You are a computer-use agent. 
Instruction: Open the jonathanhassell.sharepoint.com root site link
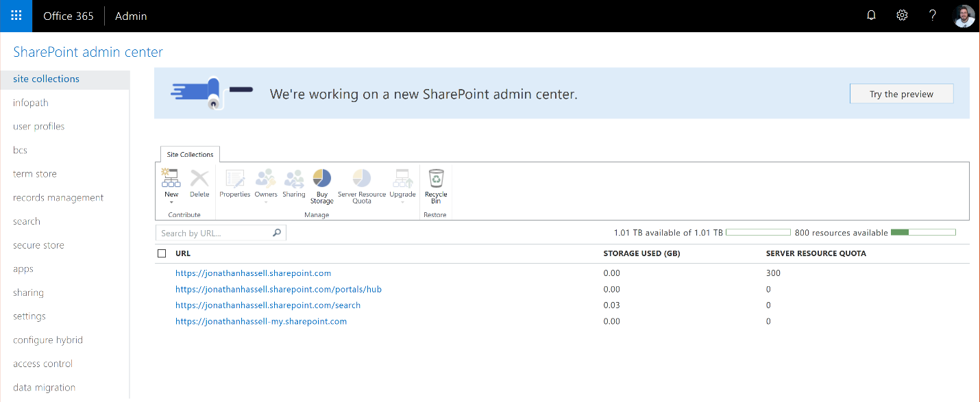[x=254, y=273]
